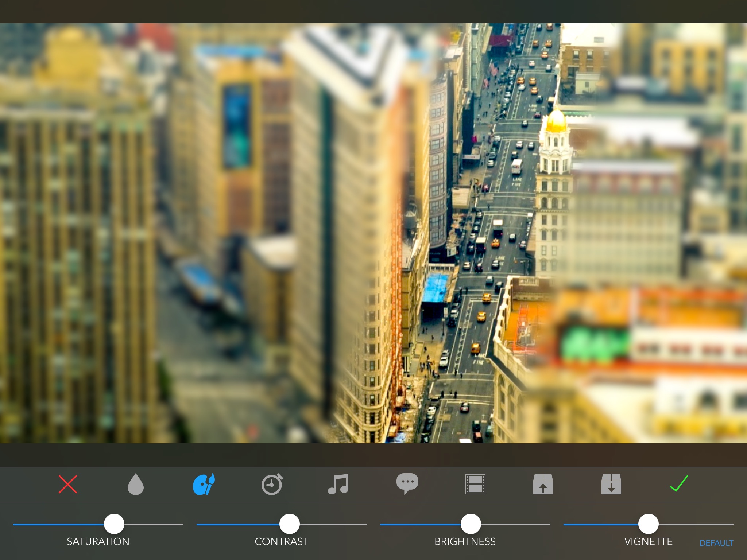Viewport: 747px width, 560px height.
Task: Click right end of Saturation track
Action: point(181,524)
